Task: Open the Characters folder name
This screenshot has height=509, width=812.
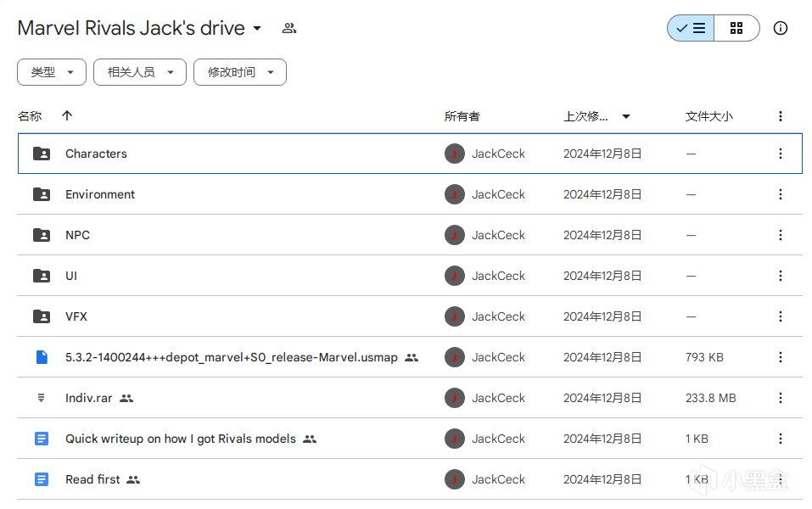Action: (x=96, y=154)
